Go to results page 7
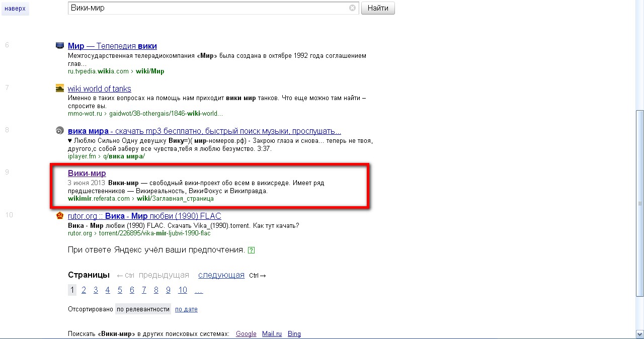 144,290
